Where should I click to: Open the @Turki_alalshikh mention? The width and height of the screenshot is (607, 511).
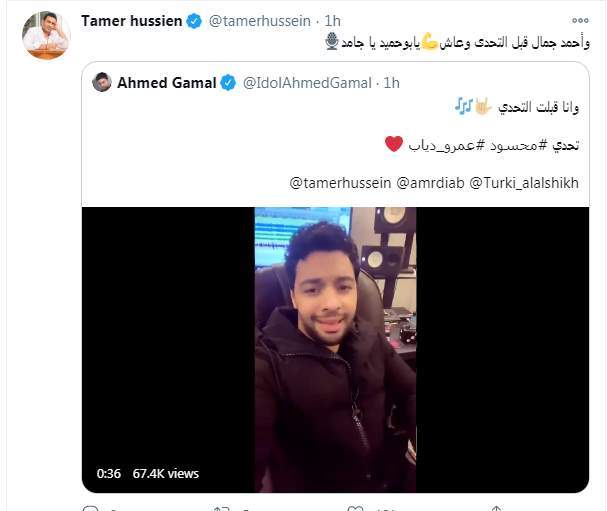tap(524, 183)
